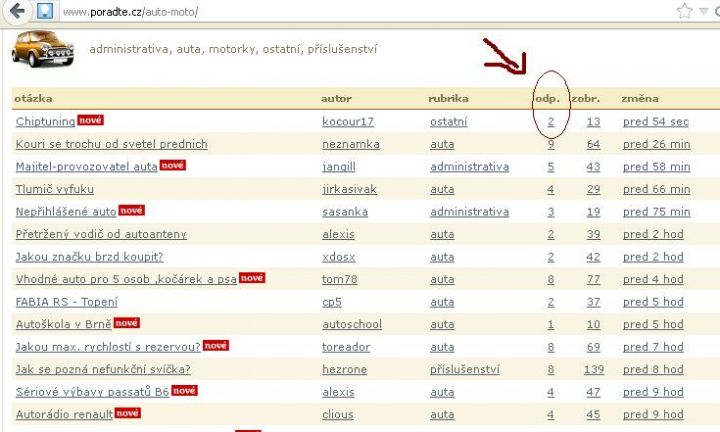
Task: Click view count 139 in hezrone row
Action: 594,370
